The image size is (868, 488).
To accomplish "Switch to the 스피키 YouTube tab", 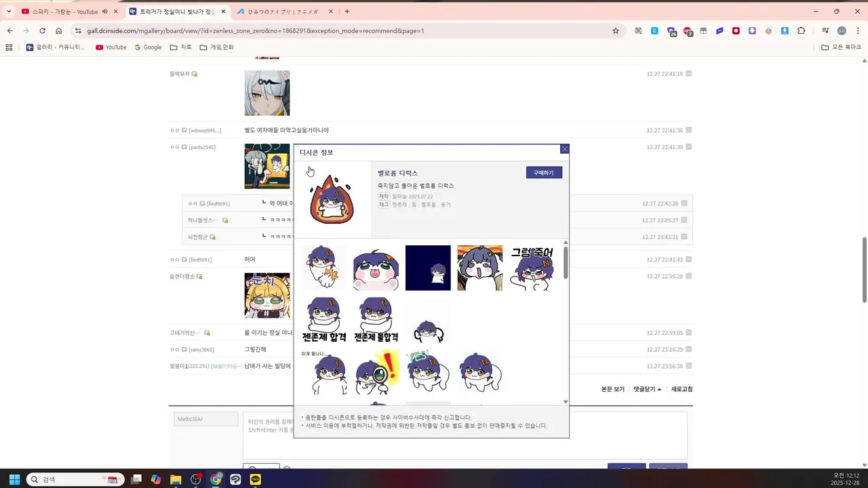I will pyautogui.click(x=64, y=12).
